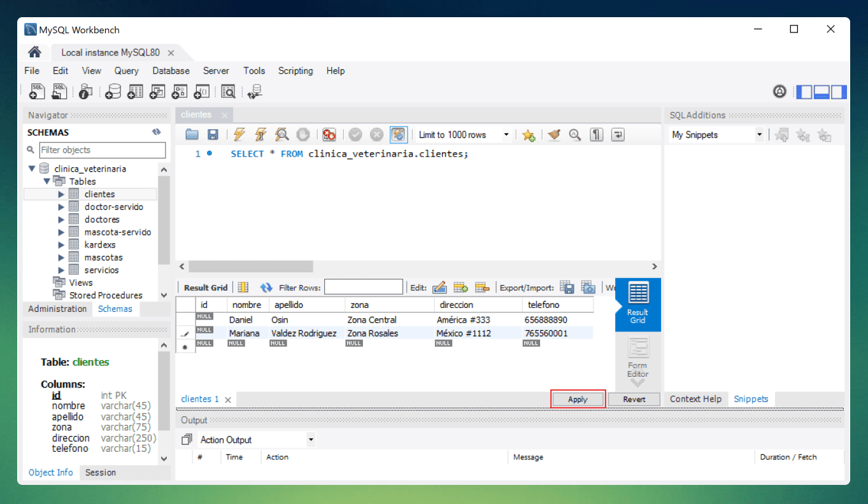This screenshot has height=504, width=868.
Task: Toggle word wrap in the SQL editor
Action: click(617, 134)
